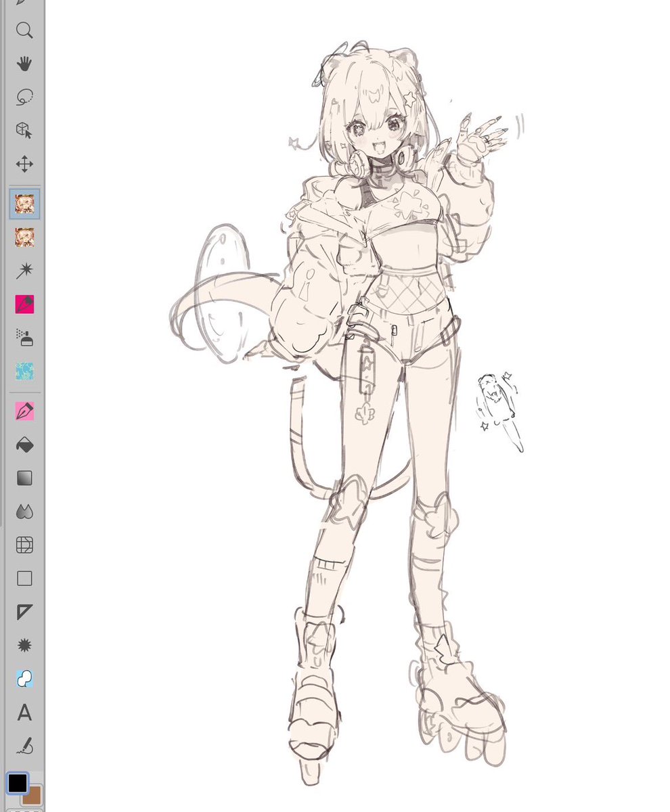Select the Fill paint bucket tool

(x=24, y=445)
